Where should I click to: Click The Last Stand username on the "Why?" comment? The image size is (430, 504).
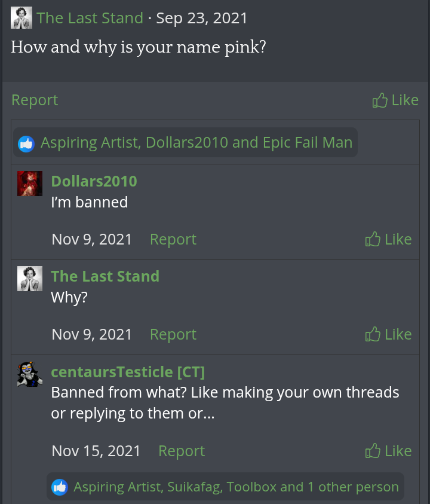pos(105,276)
